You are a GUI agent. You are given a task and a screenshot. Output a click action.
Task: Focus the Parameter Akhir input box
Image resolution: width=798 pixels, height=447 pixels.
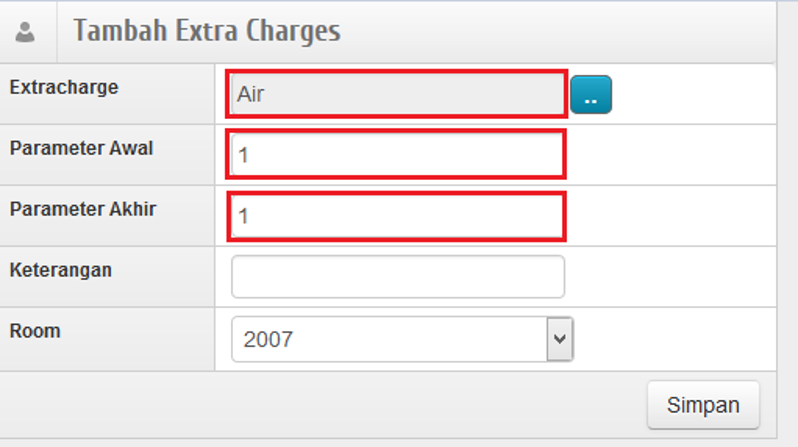coord(397,216)
